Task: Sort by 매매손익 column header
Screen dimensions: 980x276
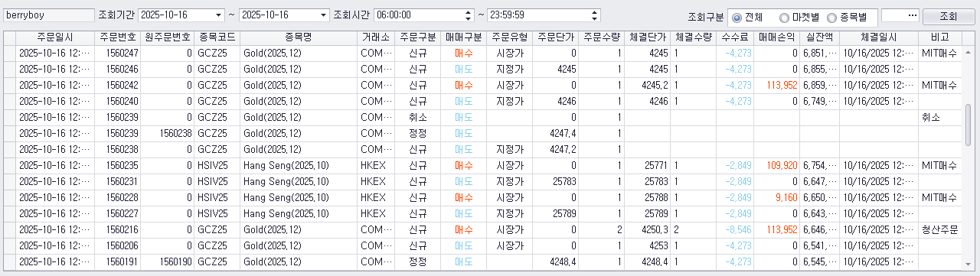Action: click(778, 37)
